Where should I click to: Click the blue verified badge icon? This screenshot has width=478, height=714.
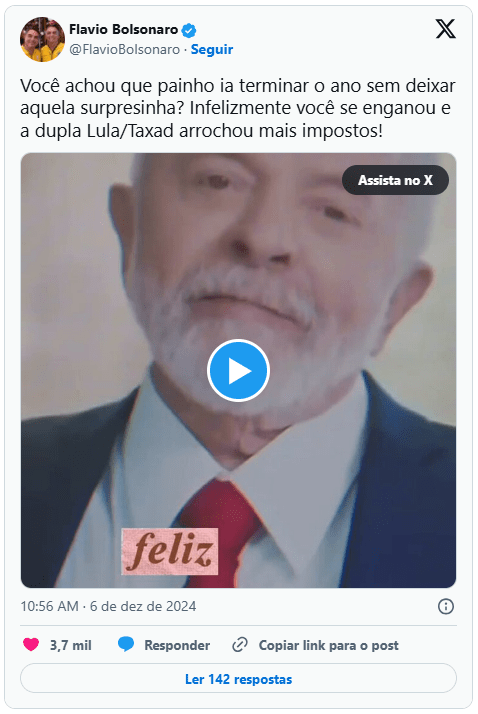189,30
